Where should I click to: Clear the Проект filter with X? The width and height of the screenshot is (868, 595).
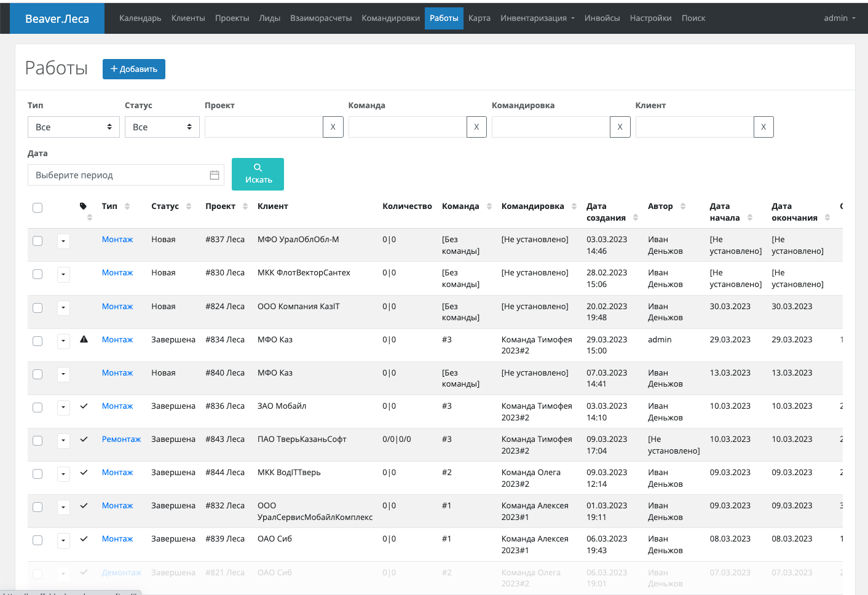point(333,127)
